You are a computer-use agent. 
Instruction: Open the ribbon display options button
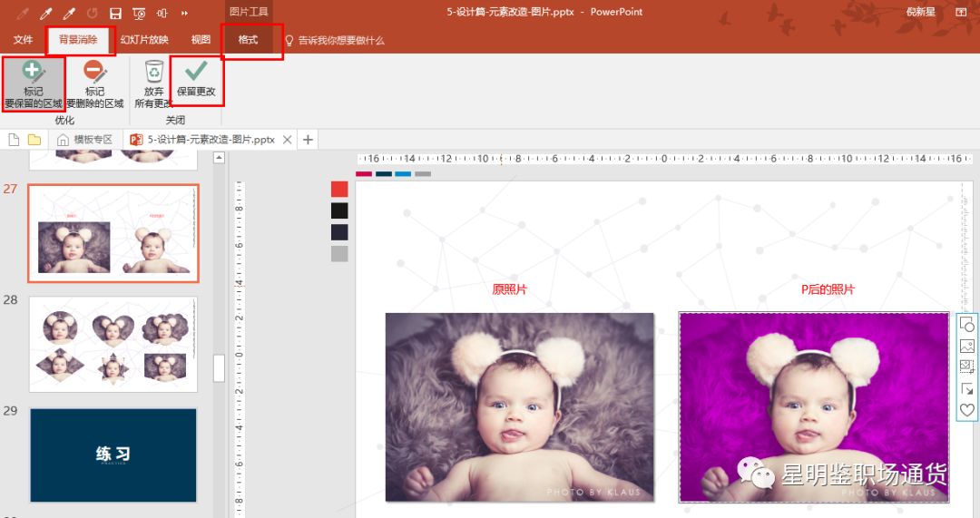pyautogui.click(x=961, y=13)
